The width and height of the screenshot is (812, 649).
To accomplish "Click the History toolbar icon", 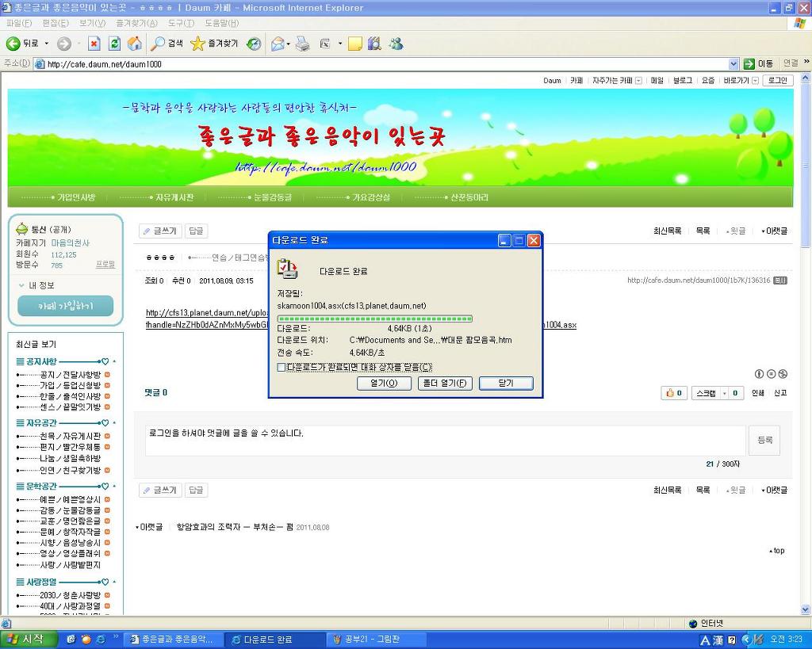I will click(x=254, y=44).
